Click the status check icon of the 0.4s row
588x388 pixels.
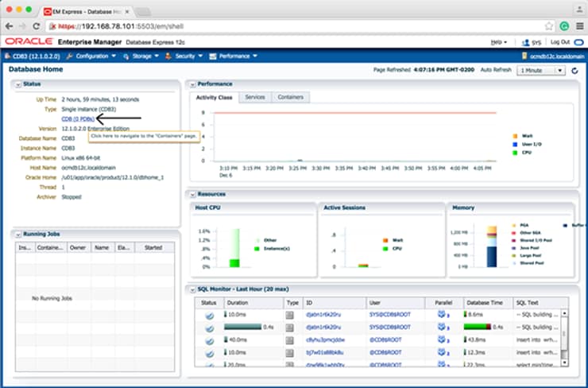point(209,328)
